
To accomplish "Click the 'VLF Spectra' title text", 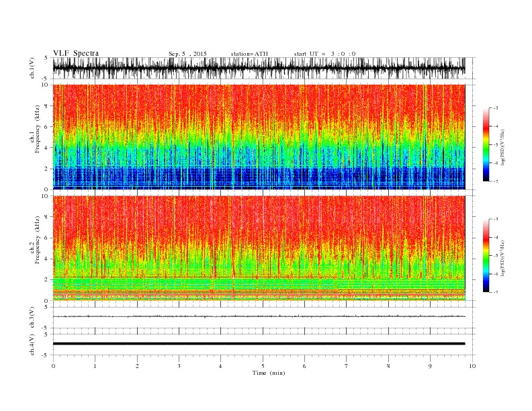I will coord(76,53).
